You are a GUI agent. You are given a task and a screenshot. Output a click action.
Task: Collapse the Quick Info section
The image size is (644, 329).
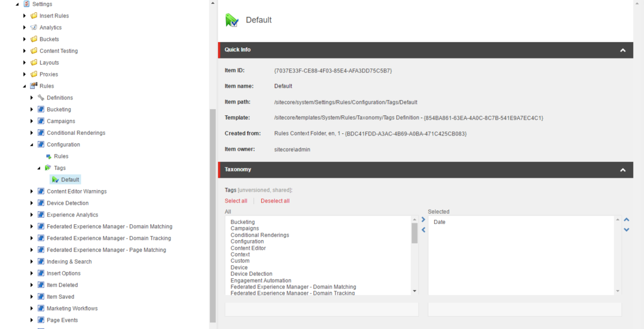click(623, 50)
